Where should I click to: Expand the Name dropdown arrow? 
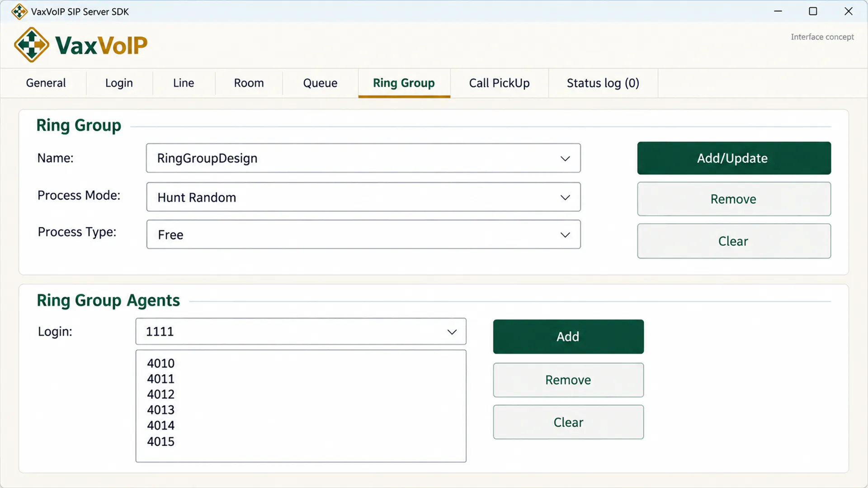click(565, 159)
